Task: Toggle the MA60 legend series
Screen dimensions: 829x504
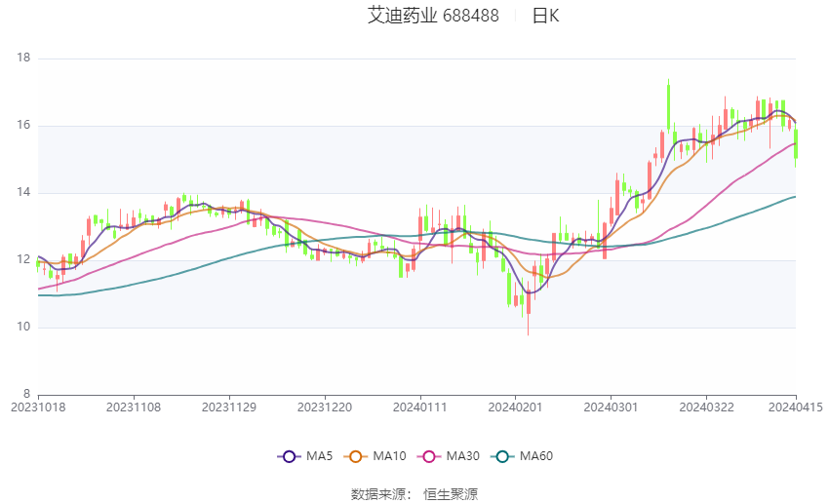Action: pos(522,456)
